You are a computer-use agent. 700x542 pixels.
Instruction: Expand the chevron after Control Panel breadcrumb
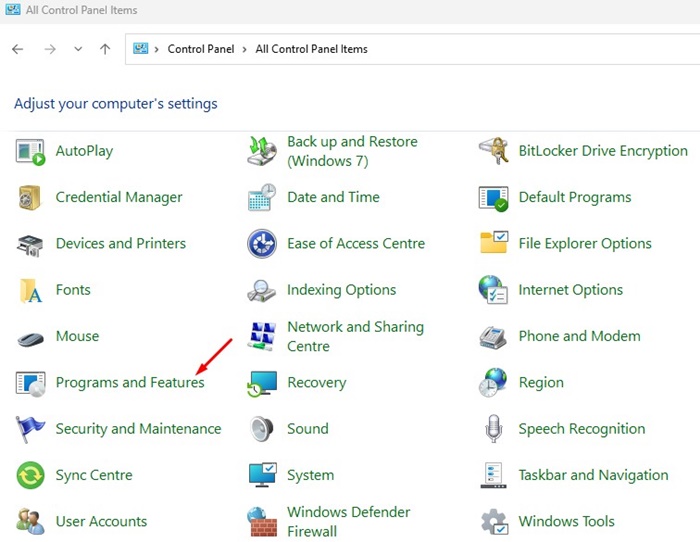point(245,49)
